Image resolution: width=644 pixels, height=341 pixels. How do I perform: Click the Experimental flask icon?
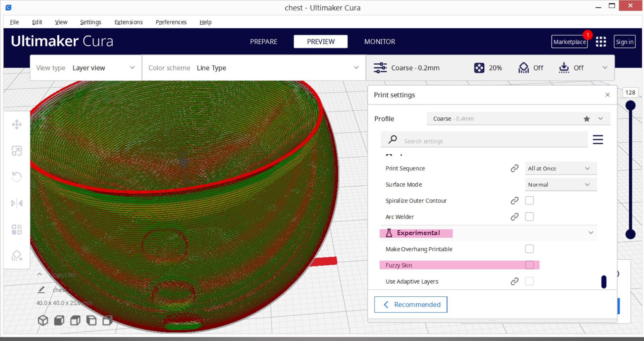coord(389,233)
